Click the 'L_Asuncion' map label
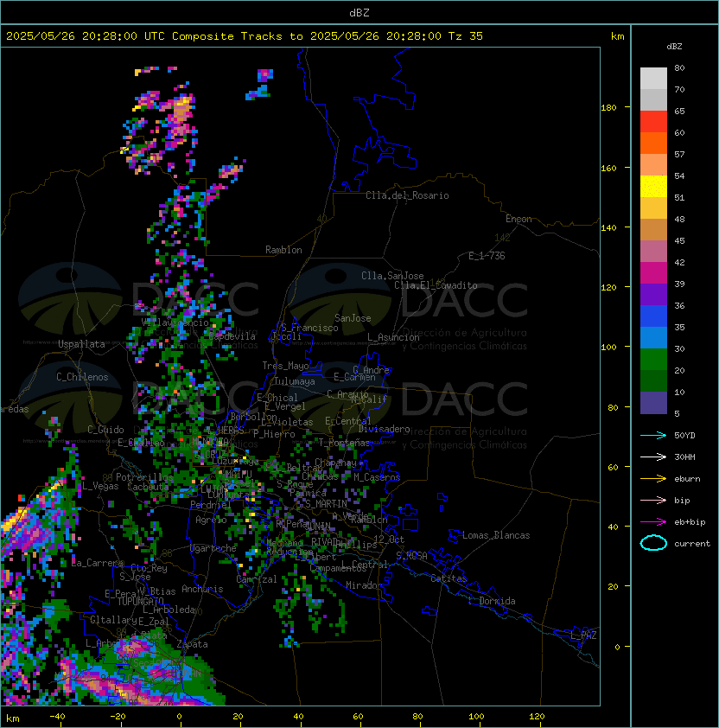 tap(393, 337)
